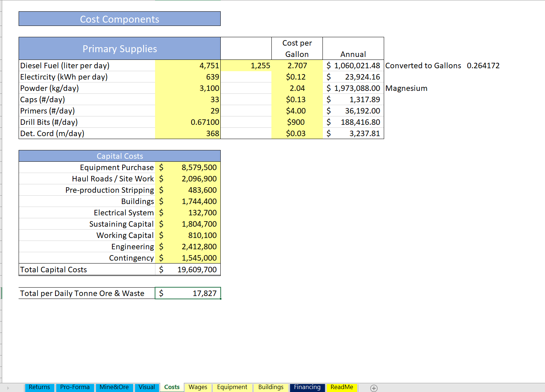The height and width of the screenshot is (392, 545).
Task: Switch to the Equipment sheet
Action: click(232, 387)
